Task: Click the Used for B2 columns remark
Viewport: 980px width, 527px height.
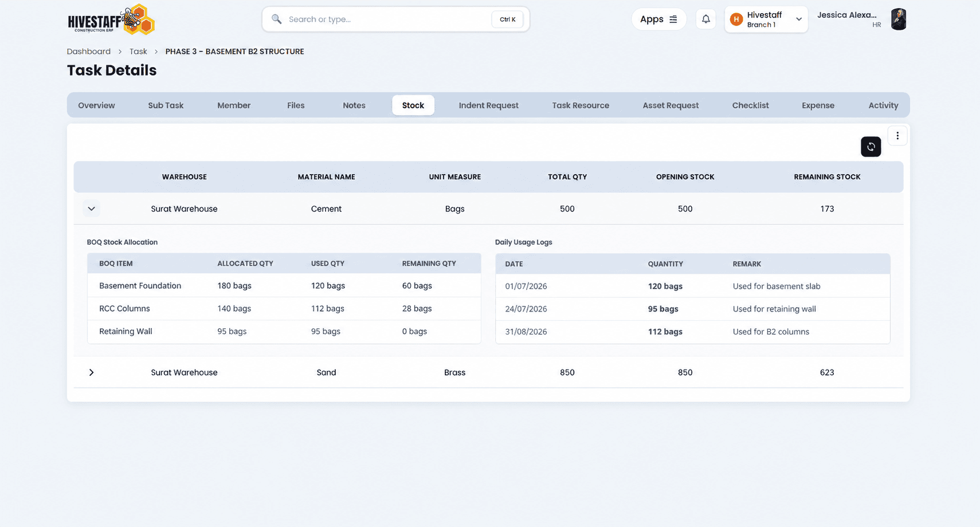Action: coord(771,332)
